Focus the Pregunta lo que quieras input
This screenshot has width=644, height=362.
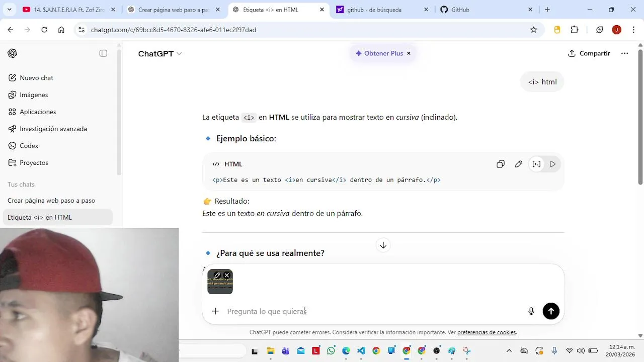coord(372,311)
